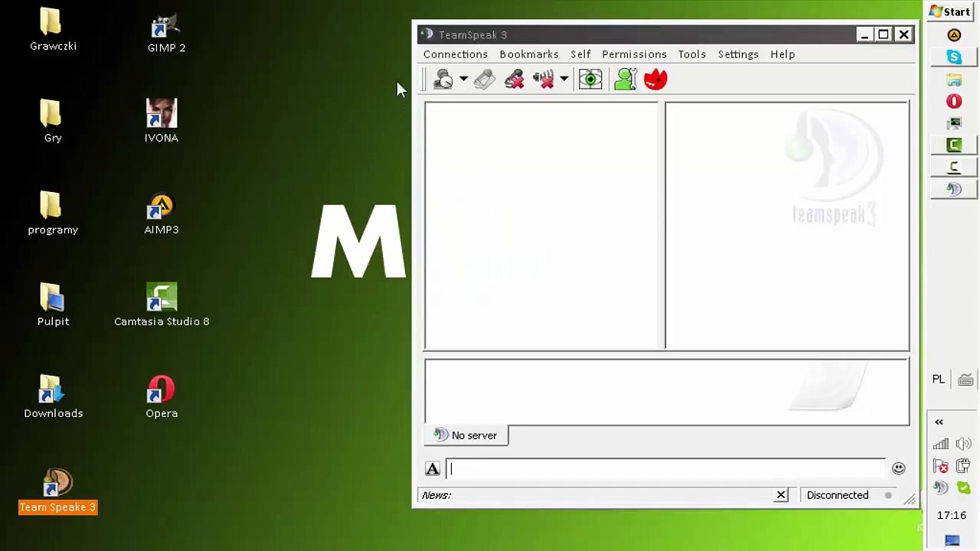Click the Disconnected status text
980x551 pixels.
click(838, 495)
